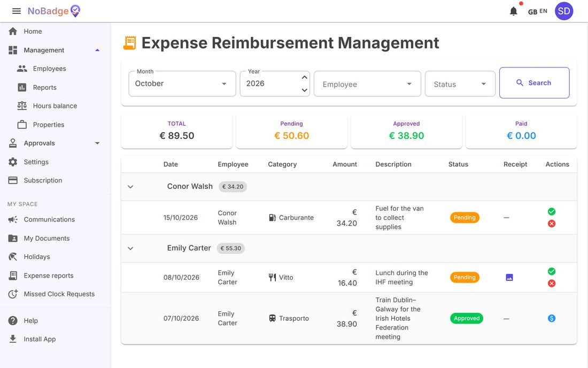View receipt image for lunch expense
This screenshot has width=588, height=368.
pos(509,278)
